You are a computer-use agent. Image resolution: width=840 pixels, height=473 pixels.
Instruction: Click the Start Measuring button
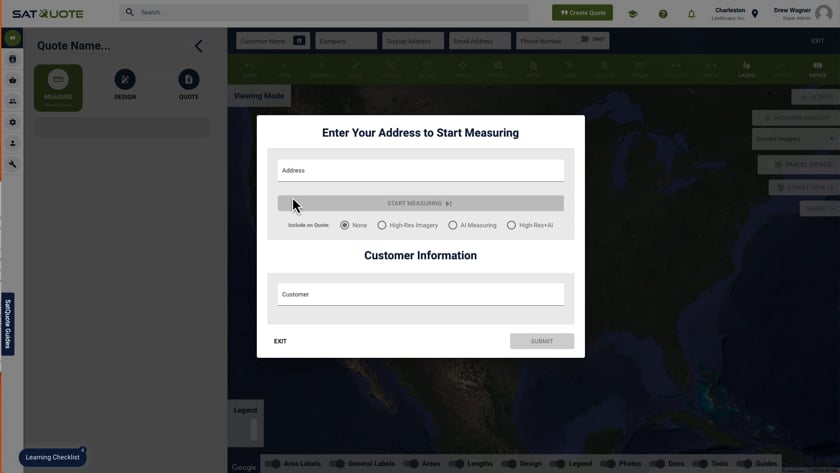coord(421,203)
